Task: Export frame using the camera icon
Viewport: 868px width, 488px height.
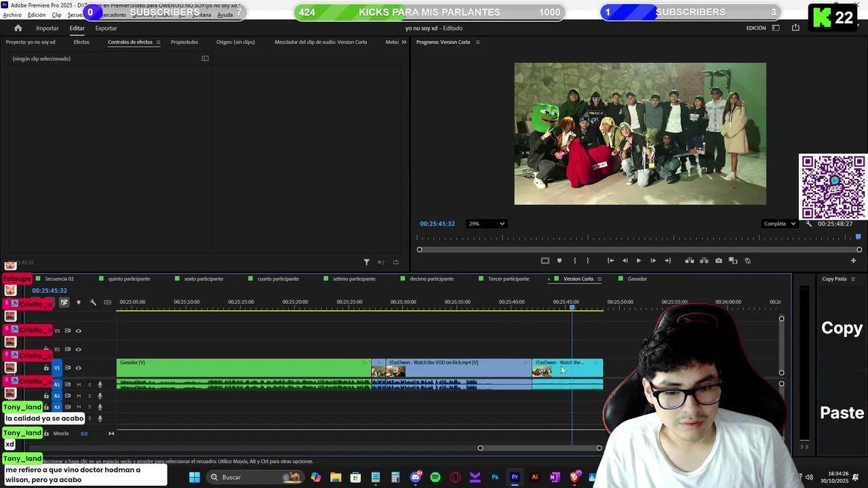Action: [x=719, y=261]
